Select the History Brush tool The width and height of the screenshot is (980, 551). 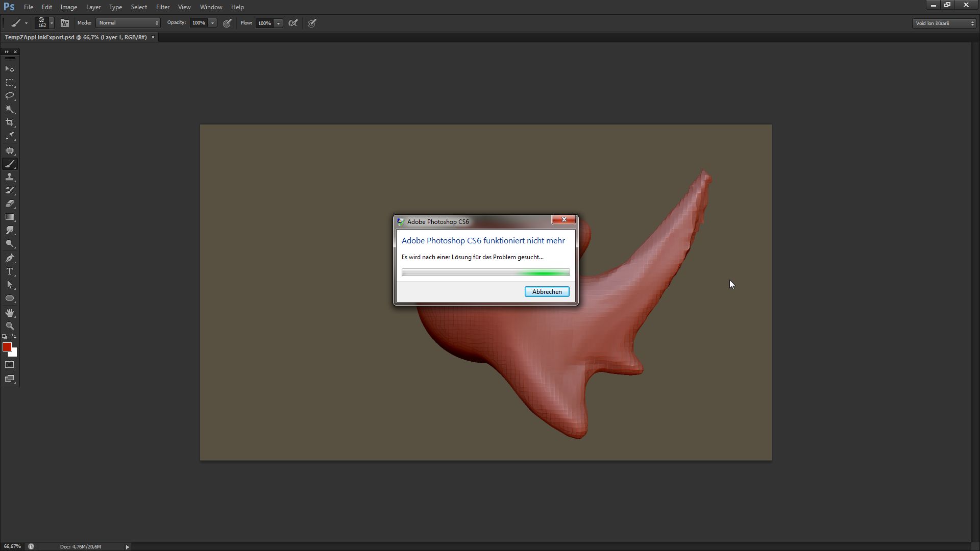(x=10, y=190)
